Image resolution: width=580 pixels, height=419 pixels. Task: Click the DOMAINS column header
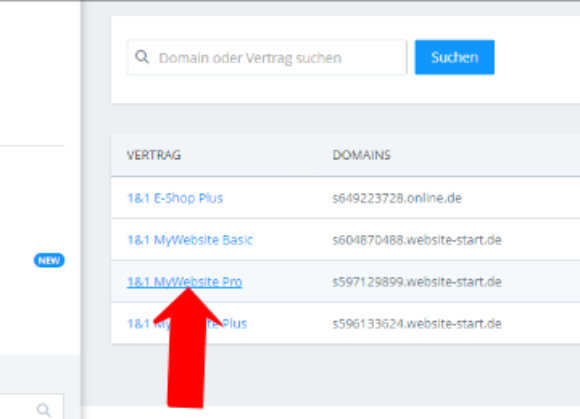[x=361, y=155]
